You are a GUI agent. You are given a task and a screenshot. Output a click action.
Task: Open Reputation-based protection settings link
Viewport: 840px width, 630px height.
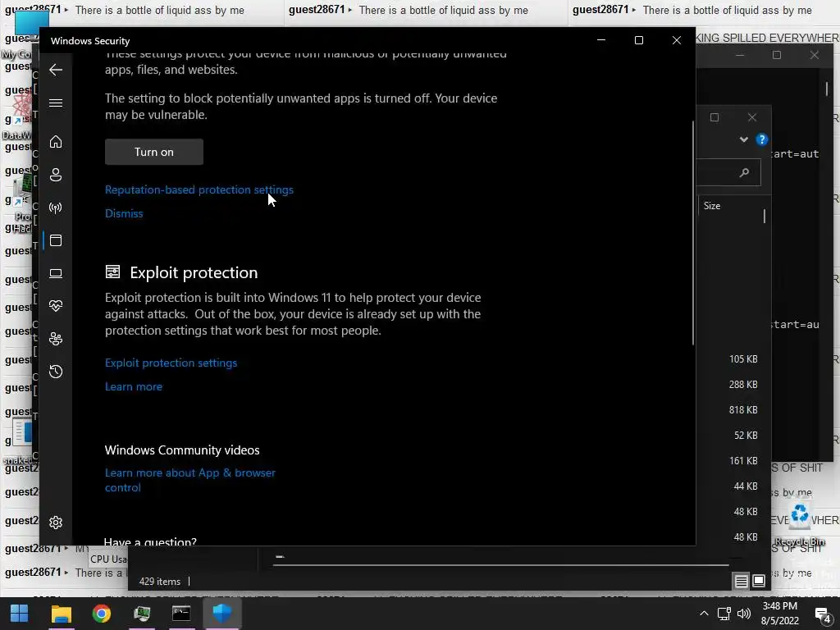(199, 189)
